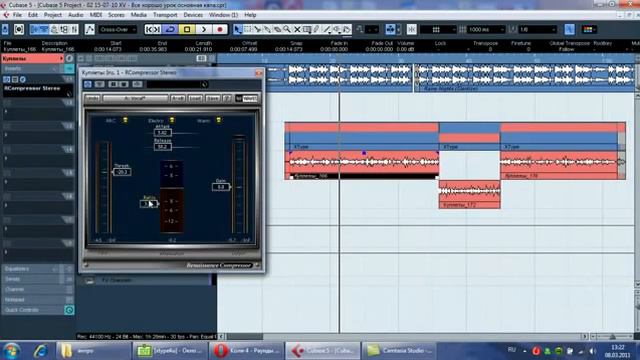Click Save button in RCompressor
Image resolution: width=640 pixels, height=360 pixels.
pyautogui.click(x=213, y=98)
